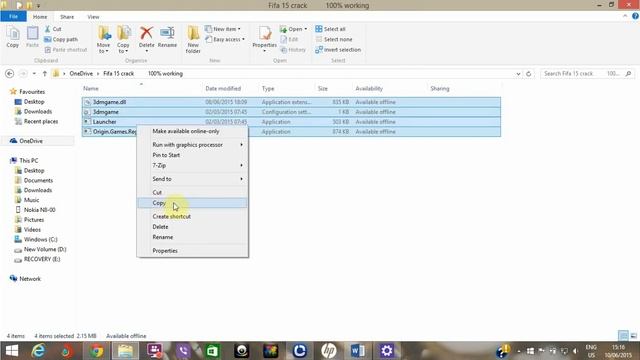The image size is (640, 360).
Task: Open the Easy access dropdown
Action: pos(225,39)
